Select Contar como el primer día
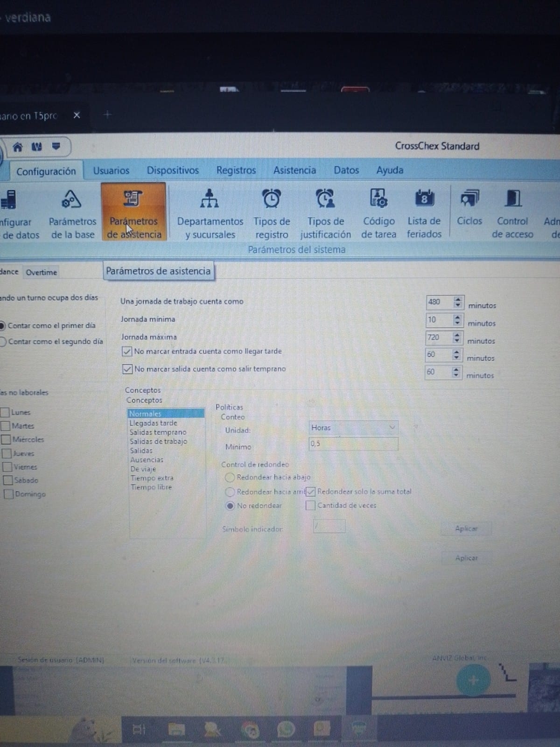The height and width of the screenshot is (747, 560). [2, 325]
